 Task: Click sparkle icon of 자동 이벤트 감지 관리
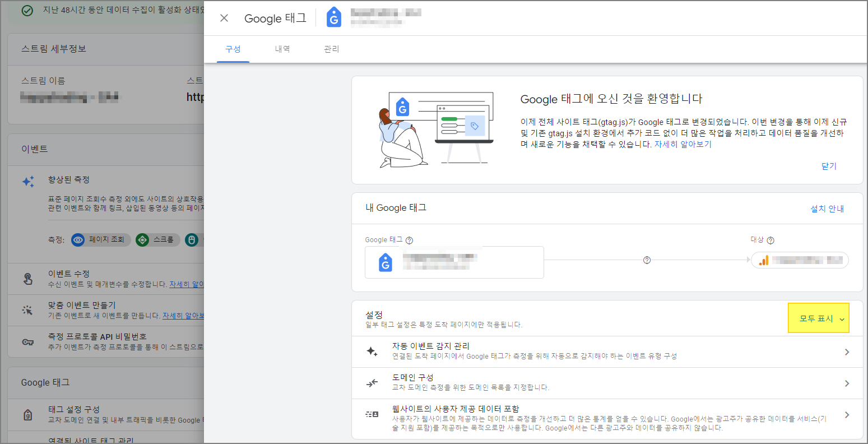372,351
